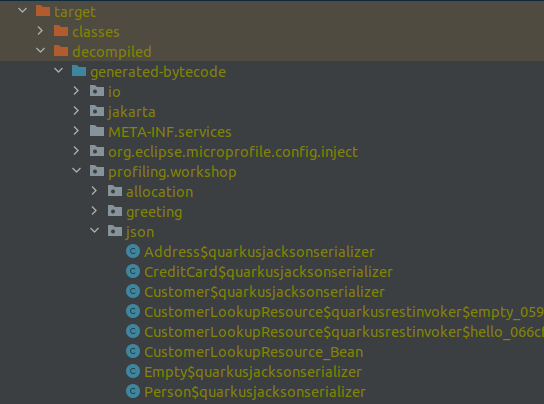Screen dimensions: 544x404
Task: Collapse the profiling.workshop package
Action: tap(77, 170)
